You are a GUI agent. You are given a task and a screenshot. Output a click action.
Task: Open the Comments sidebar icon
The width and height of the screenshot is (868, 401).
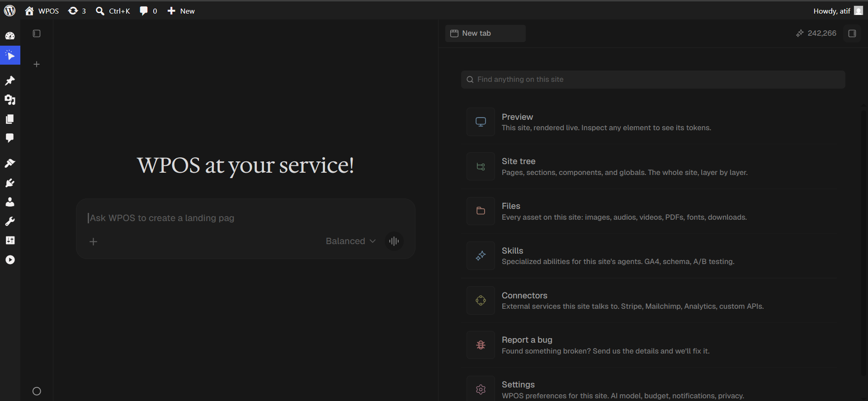click(10, 138)
